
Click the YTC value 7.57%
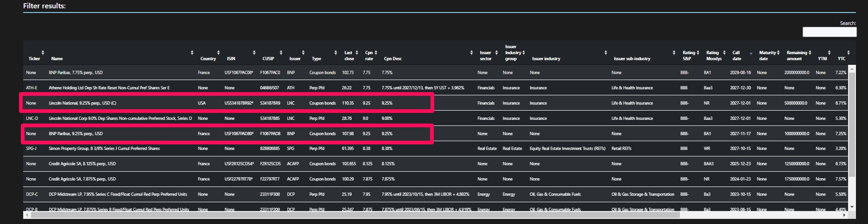[841, 179]
